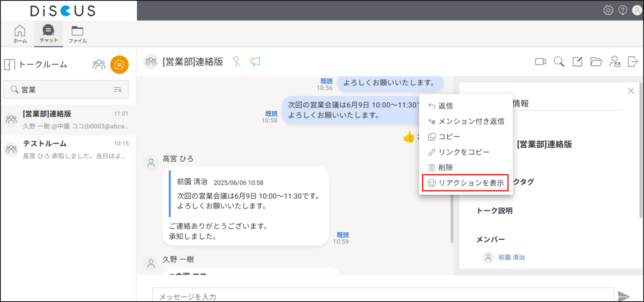
Task: Click the group avatar beside room title
Action: click(x=151, y=62)
